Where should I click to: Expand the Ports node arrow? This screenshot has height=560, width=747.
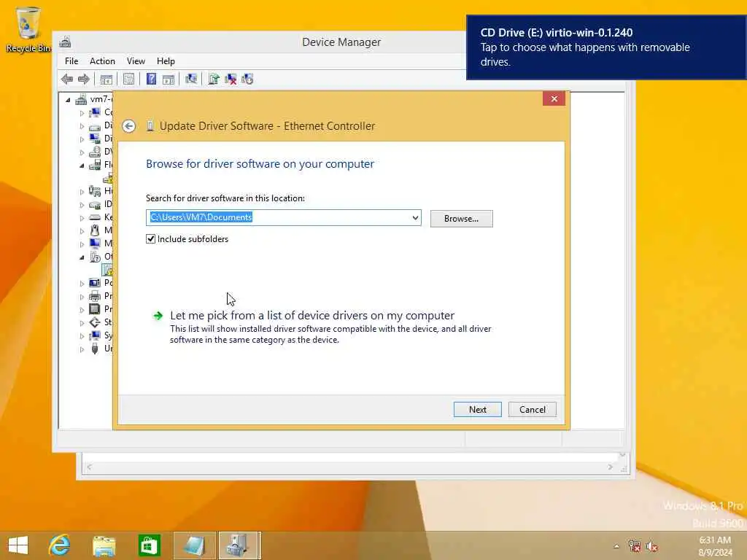pos(82,284)
